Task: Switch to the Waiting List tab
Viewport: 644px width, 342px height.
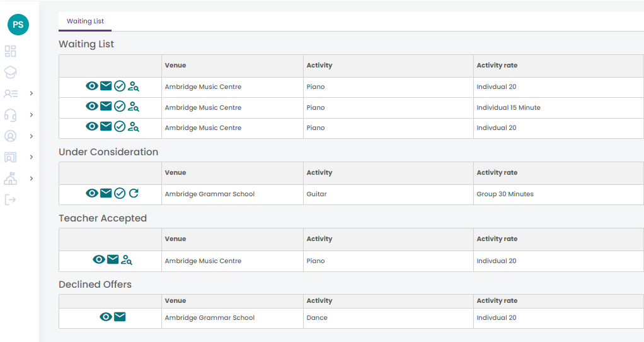Action: coord(85,21)
